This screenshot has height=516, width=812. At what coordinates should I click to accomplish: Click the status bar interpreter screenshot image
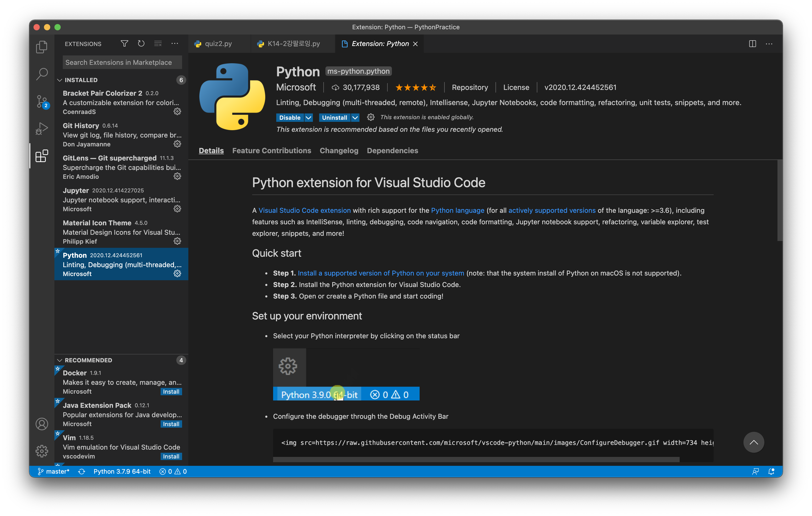click(x=346, y=374)
